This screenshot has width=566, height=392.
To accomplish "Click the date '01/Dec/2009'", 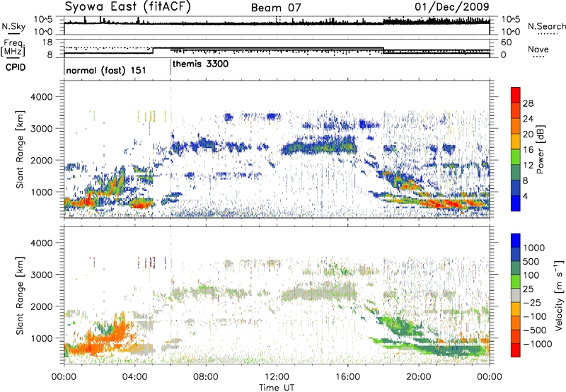I will coord(452,6).
